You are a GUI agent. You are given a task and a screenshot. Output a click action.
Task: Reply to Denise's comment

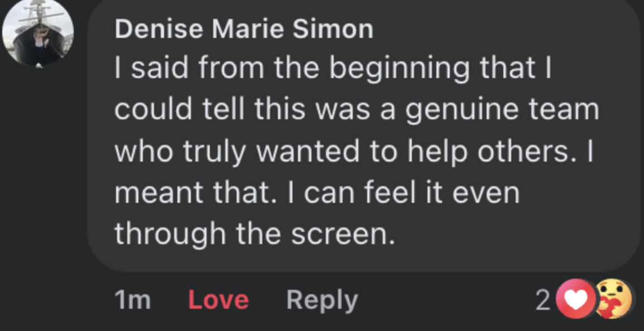pyautogui.click(x=322, y=300)
